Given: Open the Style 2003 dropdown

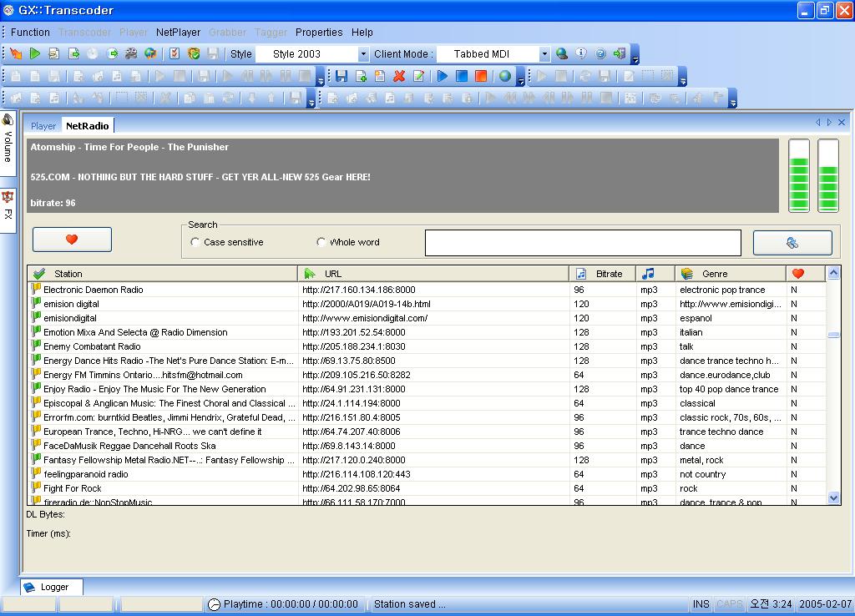Looking at the screenshot, I should [362, 54].
